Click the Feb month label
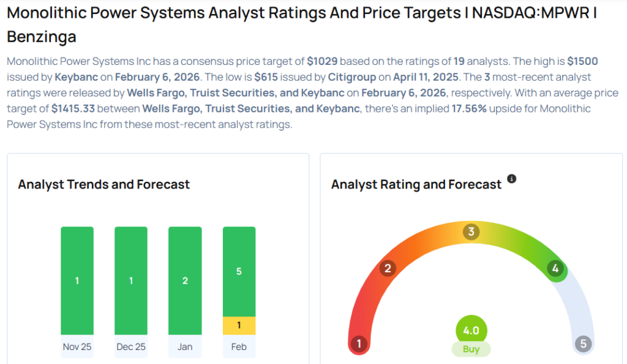This screenshot has height=364, width=627. [239, 347]
